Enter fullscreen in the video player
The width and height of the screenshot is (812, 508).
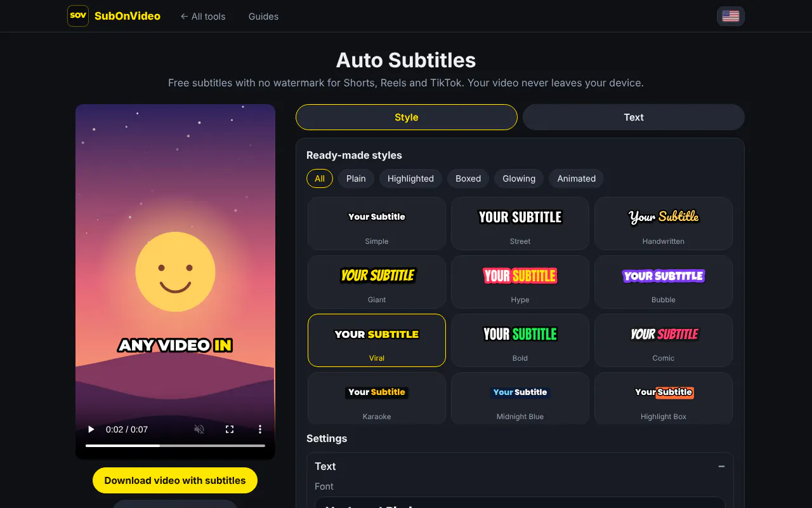pos(230,429)
